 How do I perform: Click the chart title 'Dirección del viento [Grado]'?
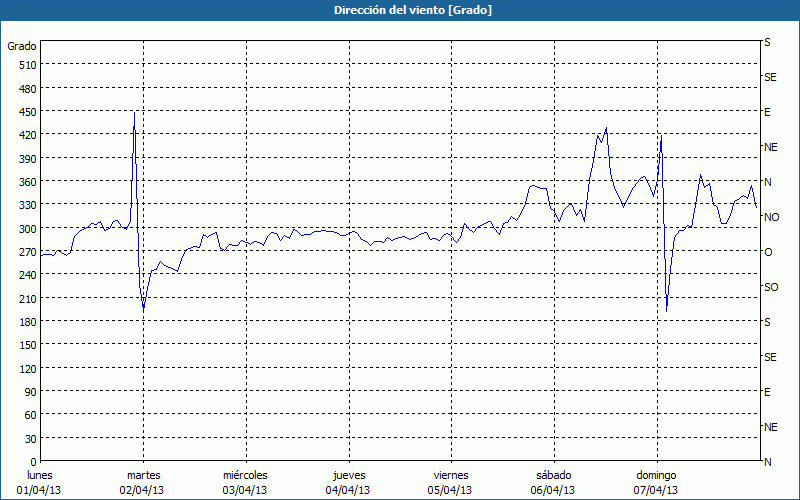click(x=399, y=10)
